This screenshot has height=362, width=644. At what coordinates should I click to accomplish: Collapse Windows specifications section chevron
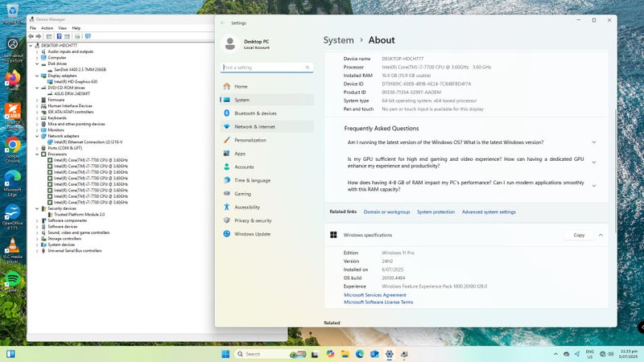(x=601, y=235)
